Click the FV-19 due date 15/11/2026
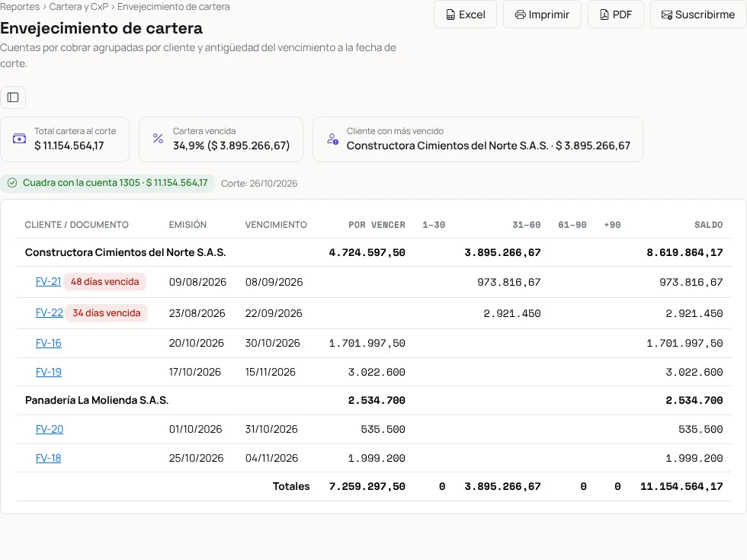The image size is (747, 560). pos(271,372)
